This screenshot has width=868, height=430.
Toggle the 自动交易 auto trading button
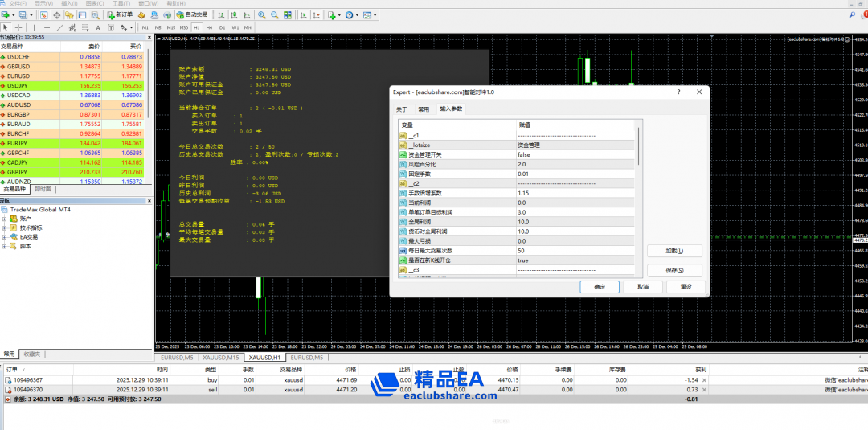[x=191, y=14]
